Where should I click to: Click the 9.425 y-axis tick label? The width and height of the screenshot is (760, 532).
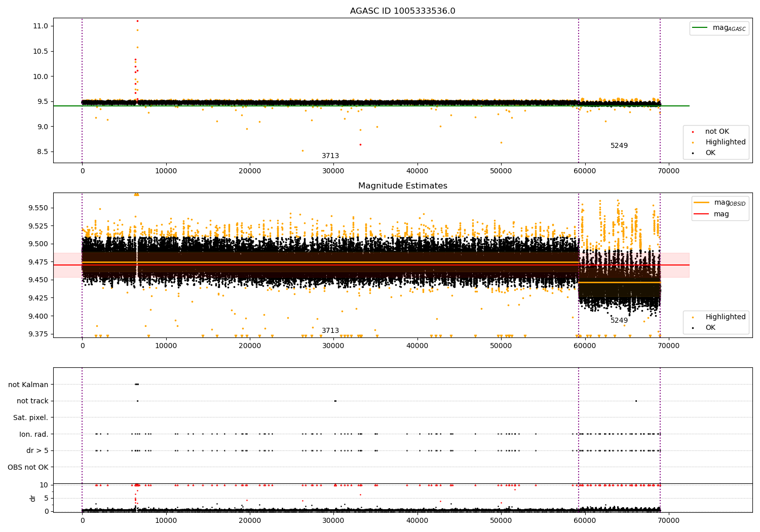[37, 298]
